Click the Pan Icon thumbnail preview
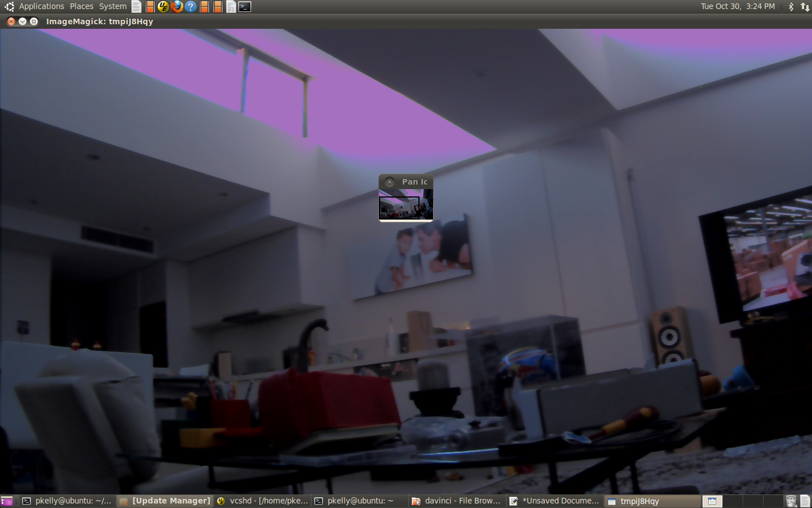Viewport: 812px width, 508px height. click(x=406, y=204)
